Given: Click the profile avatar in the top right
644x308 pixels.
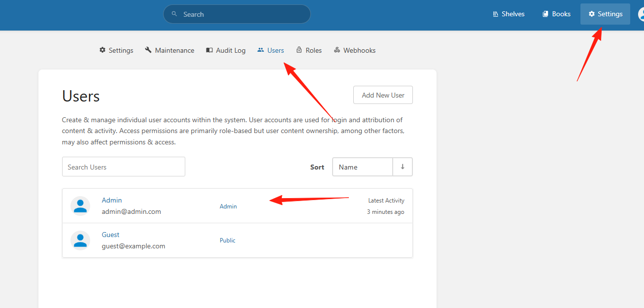Looking at the screenshot, I should [x=641, y=14].
